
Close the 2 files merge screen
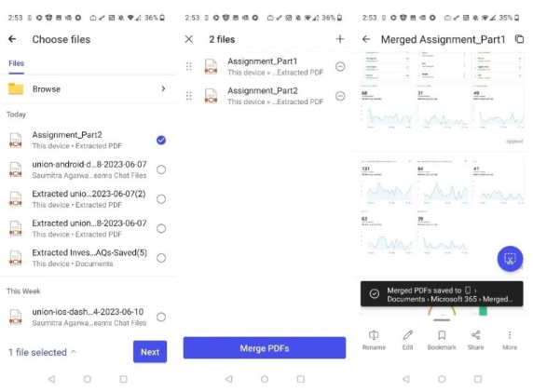(x=189, y=39)
